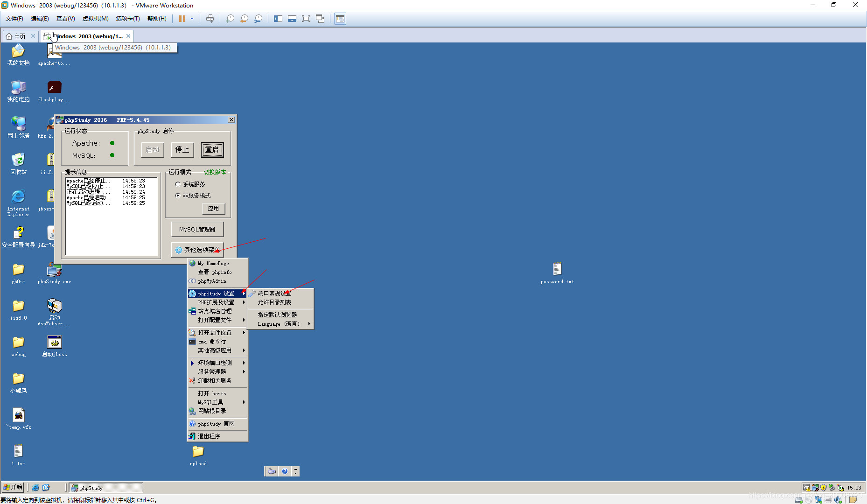Select 允许目录列表 in the submenu
The height and width of the screenshot is (504, 867).
point(280,302)
